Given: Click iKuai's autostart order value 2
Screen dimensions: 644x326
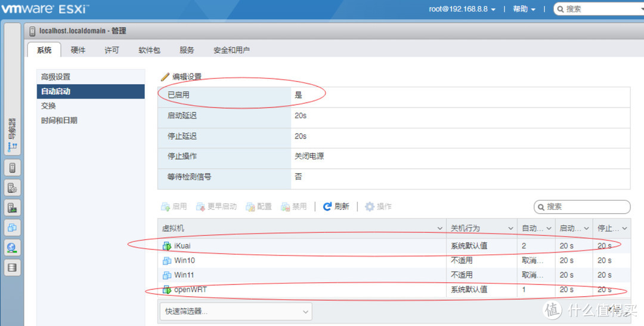Looking at the screenshot, I should pos(524,246).
